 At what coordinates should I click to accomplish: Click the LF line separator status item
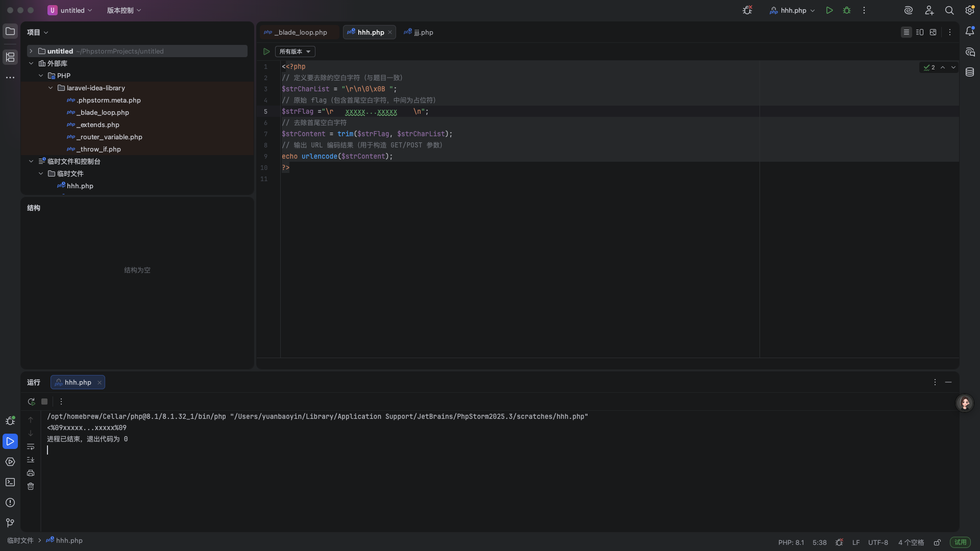point(856,542)
